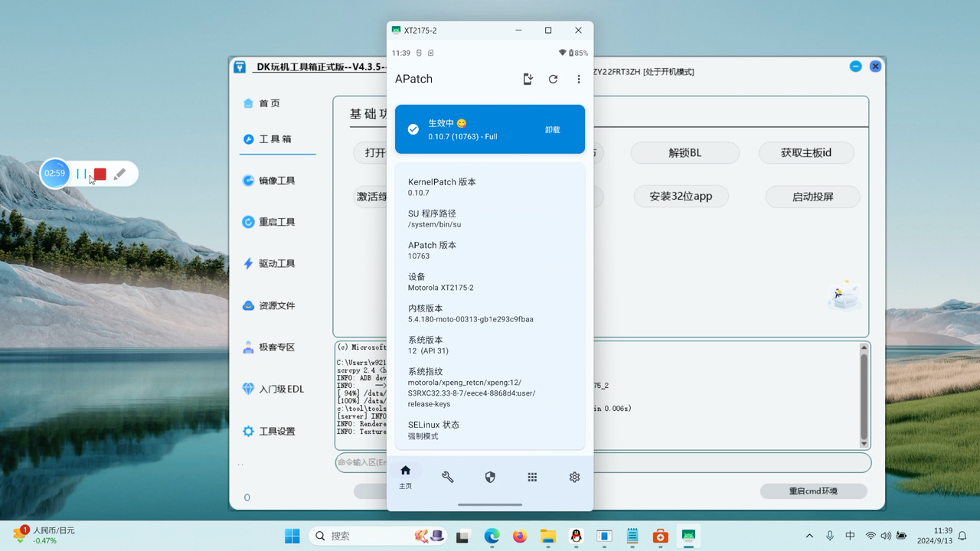
Task: Open the 人民币/日元 currency widget
Action: pyautogui.click(x=44, y=535)
